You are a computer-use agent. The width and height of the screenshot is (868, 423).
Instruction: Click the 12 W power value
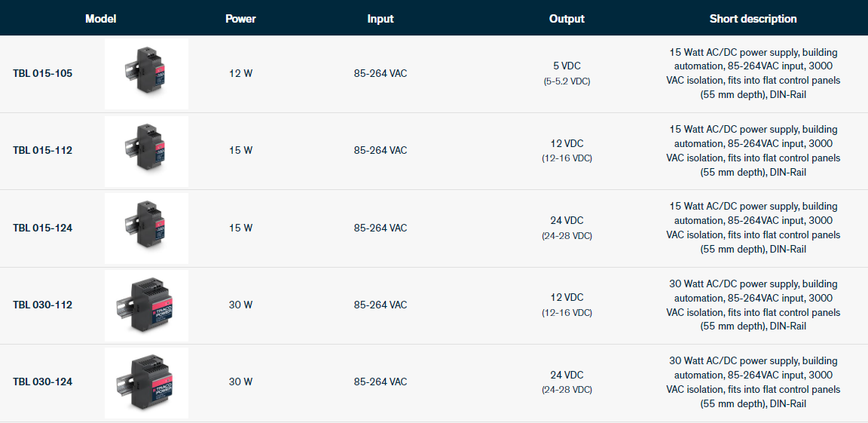(x=240, y=74)
